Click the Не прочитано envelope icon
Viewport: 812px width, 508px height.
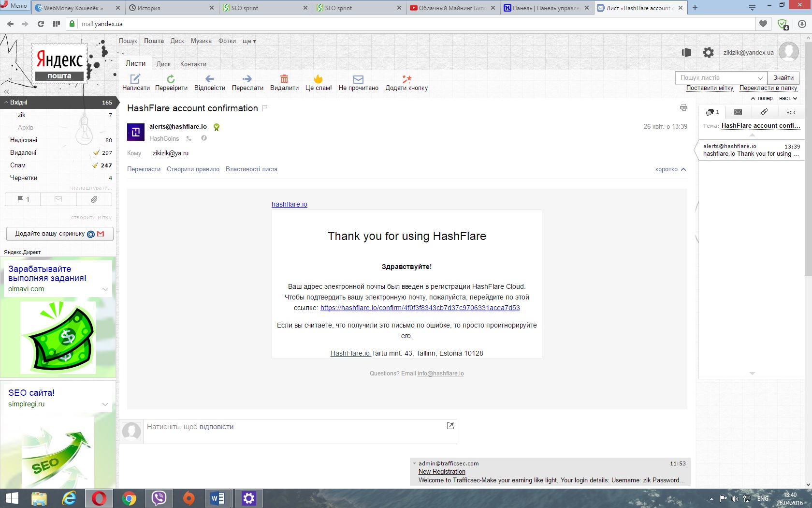point(358,79)
